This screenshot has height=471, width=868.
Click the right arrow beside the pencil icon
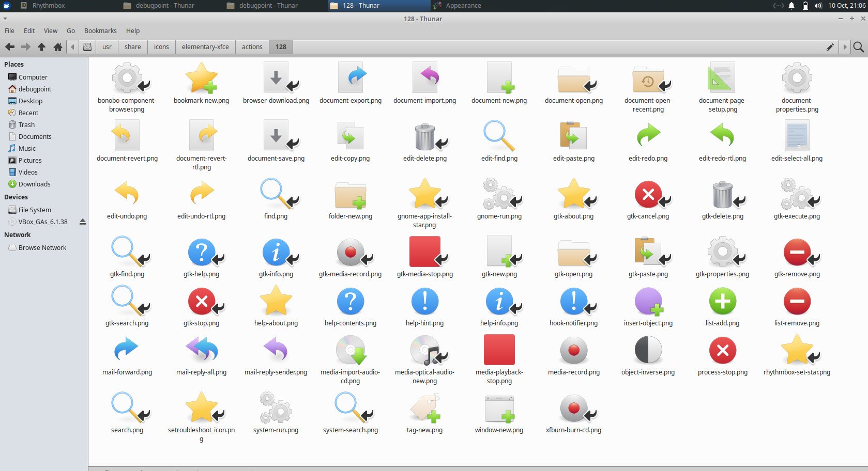844,46
